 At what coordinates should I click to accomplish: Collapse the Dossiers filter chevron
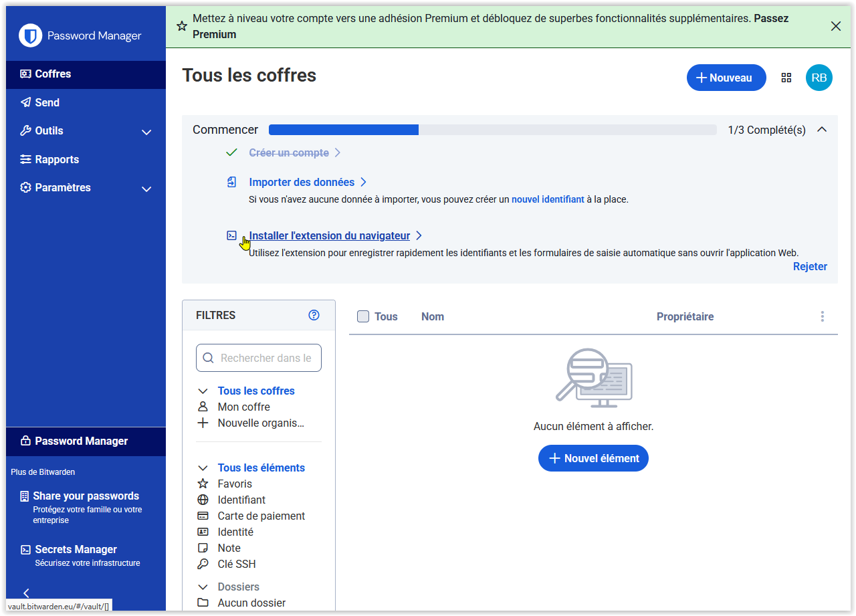point(203,587)
